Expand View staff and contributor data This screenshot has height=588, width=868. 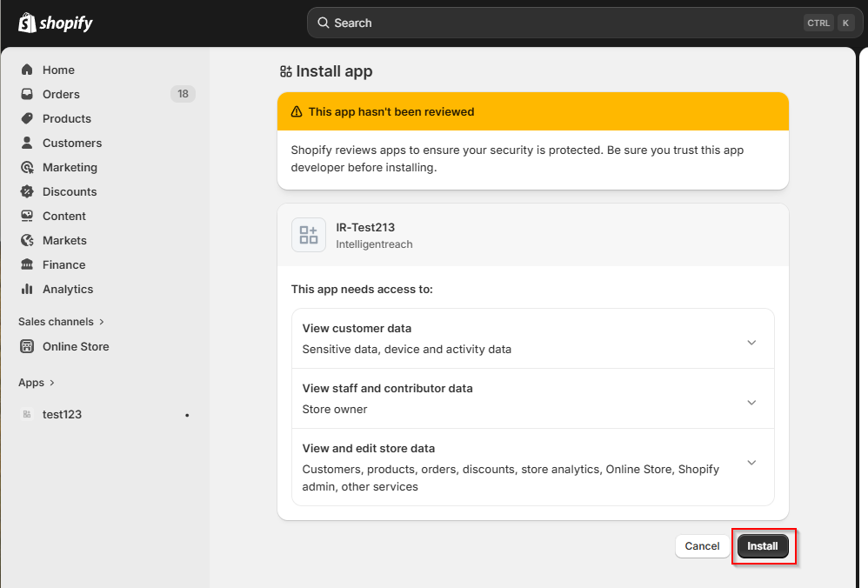[751, 403]
